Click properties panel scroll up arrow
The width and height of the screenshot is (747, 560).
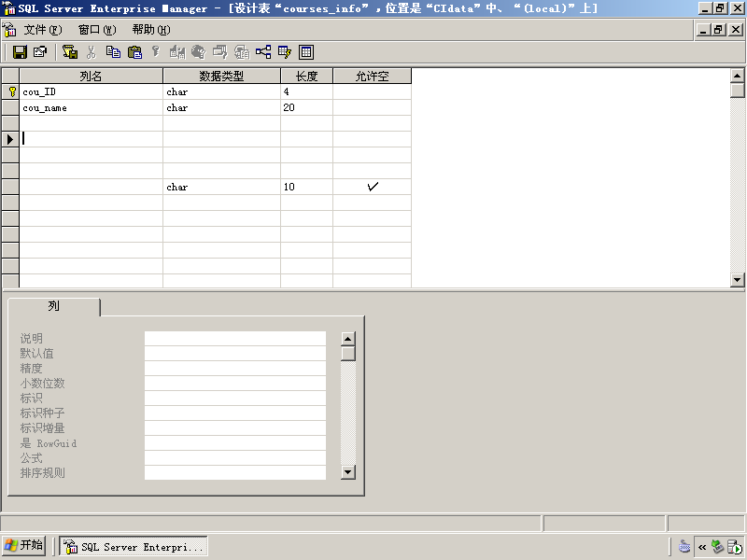pyautogui.click(x=348, y=339)
